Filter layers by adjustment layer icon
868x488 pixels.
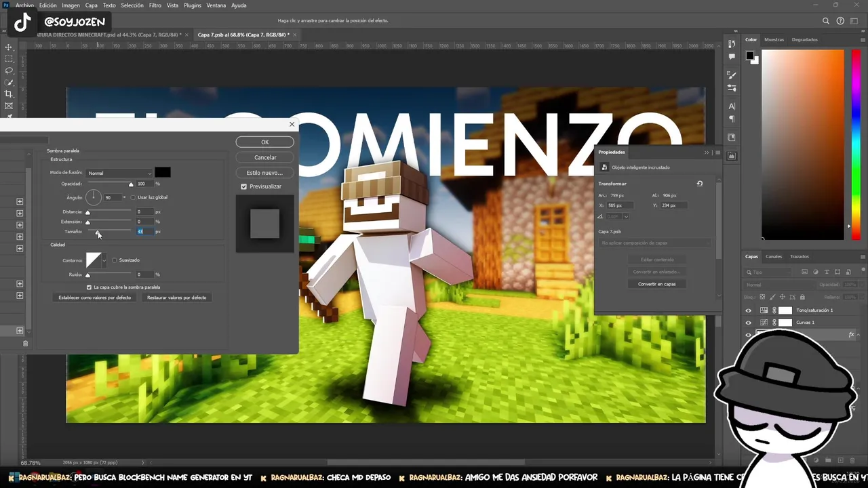(x=815, y=272)
